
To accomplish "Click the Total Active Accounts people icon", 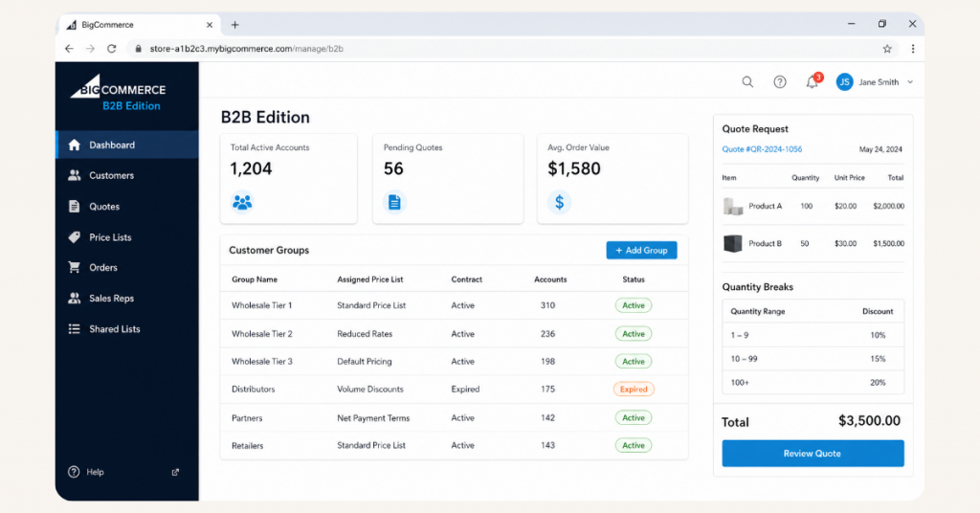I will [242, 202].
